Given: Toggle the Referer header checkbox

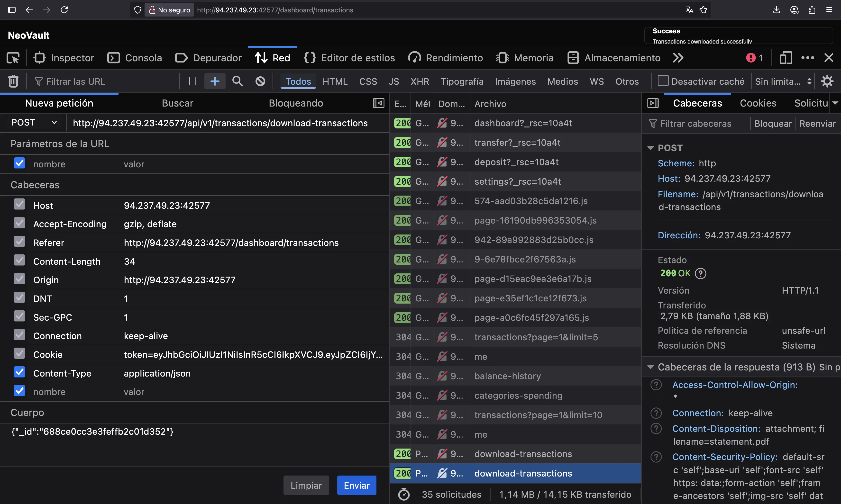Looking at the screenshot, I should coord(19,242).
